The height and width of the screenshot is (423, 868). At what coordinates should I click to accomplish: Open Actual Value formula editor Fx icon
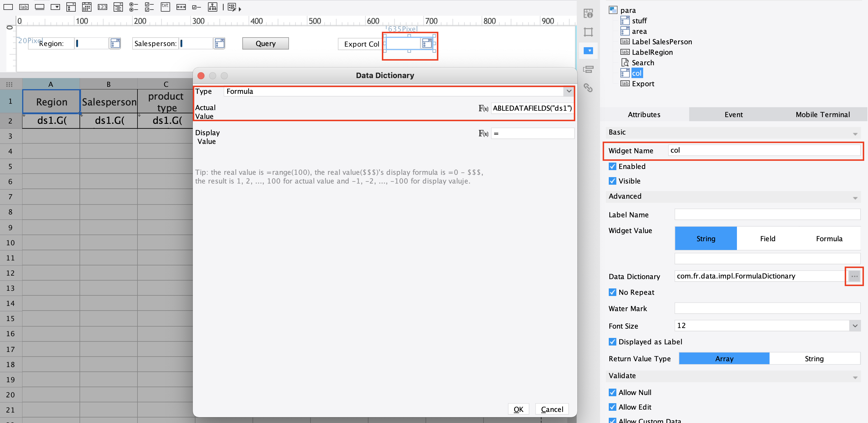click(x=483, y=108)
